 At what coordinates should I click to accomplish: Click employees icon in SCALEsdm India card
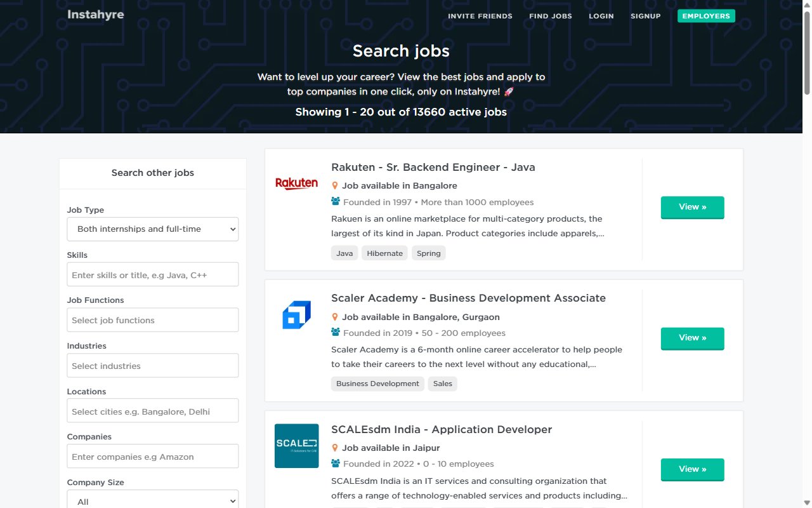[336, 464]
